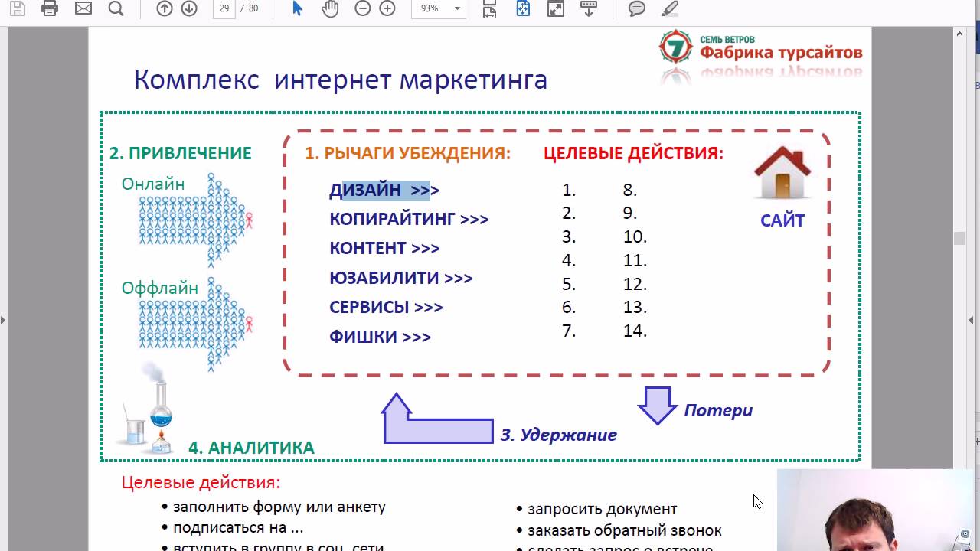This screenshot has height=551, width=980.
Task: Click bullet заказать обратный звонок
Action: 619,530
